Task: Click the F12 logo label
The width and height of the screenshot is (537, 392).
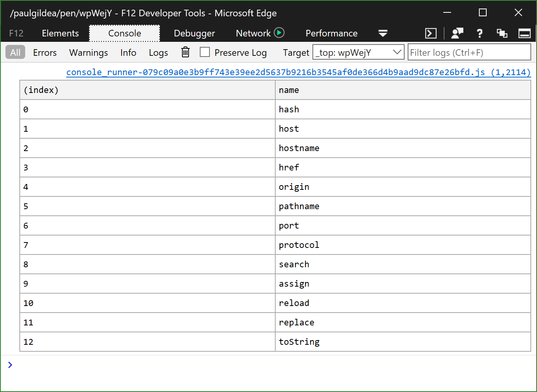Action: pyautogui.click(x=16, y=33)
